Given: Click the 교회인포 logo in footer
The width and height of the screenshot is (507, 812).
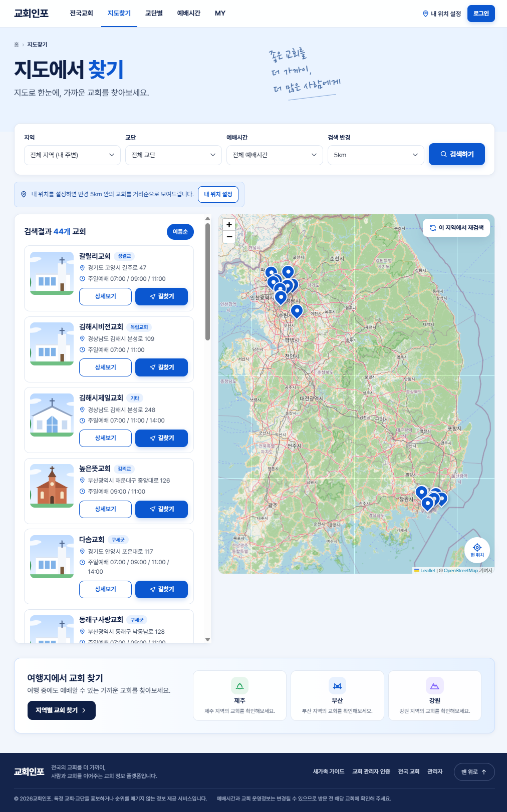Looking at the screenshot, I should pos(29,771).
